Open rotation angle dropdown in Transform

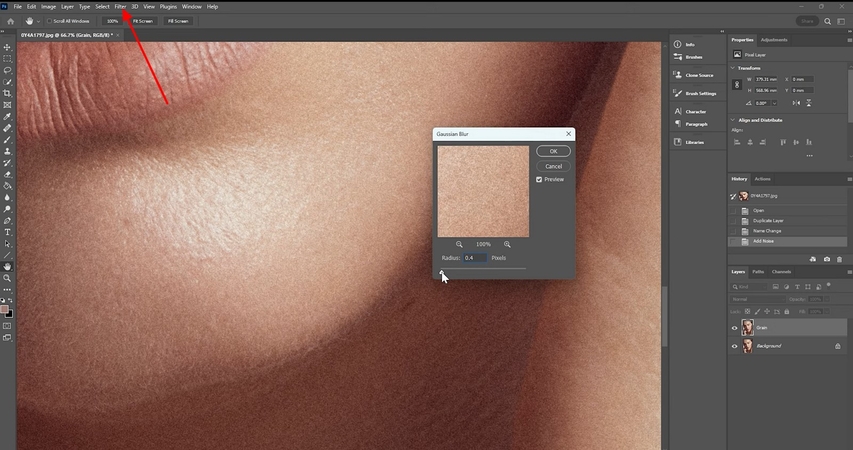tap(774, 103)
